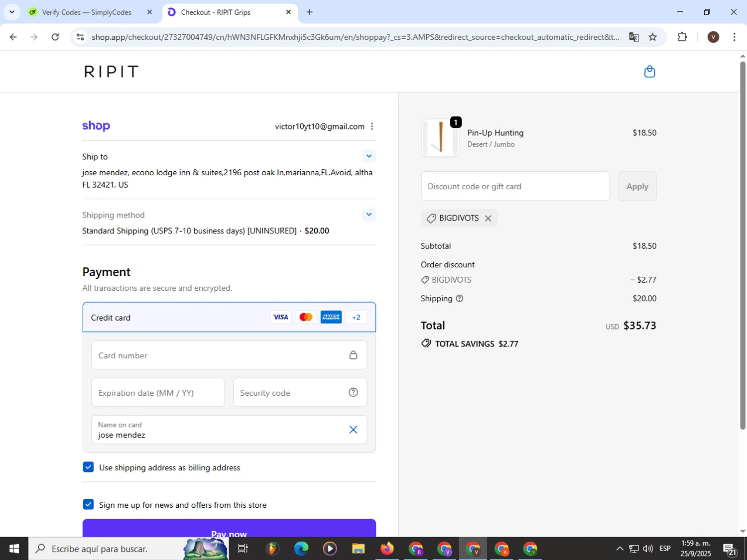Clear the Name on card field

pyautogui.click(x=353, y=430)
